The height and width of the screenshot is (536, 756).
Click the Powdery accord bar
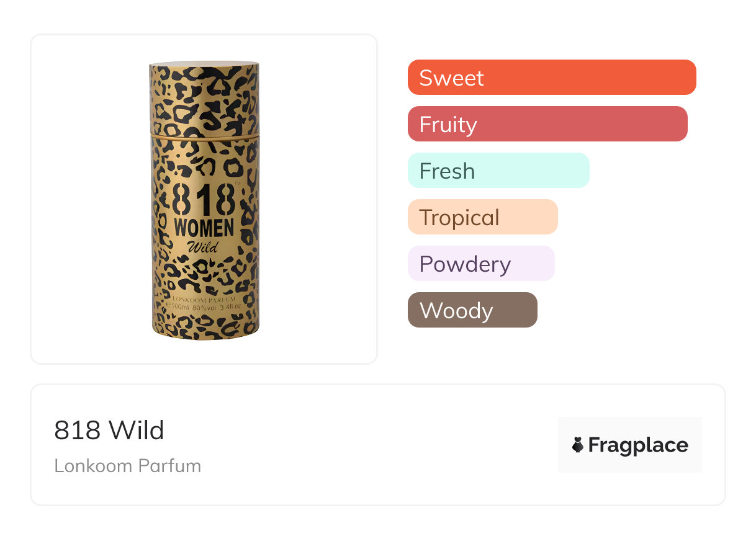pos(480,264)
